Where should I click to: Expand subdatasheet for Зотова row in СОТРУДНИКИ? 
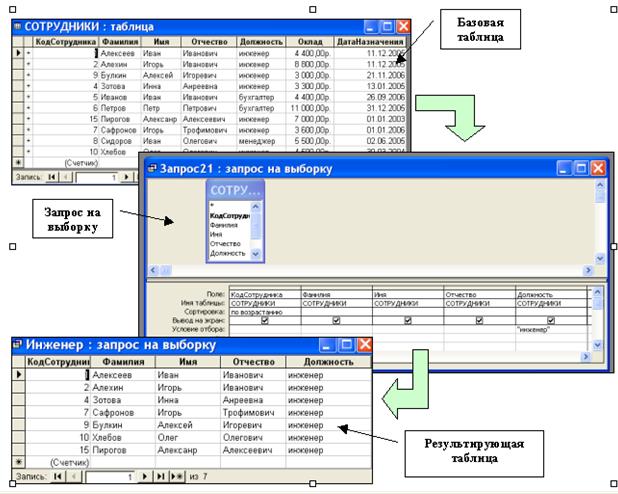click(x=28, y=86)
